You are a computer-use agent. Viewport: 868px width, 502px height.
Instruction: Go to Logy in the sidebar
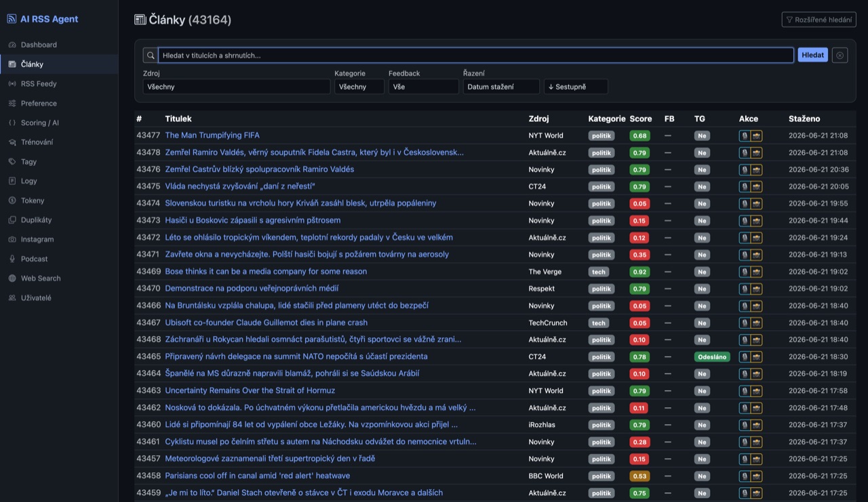tap(59, 181)
